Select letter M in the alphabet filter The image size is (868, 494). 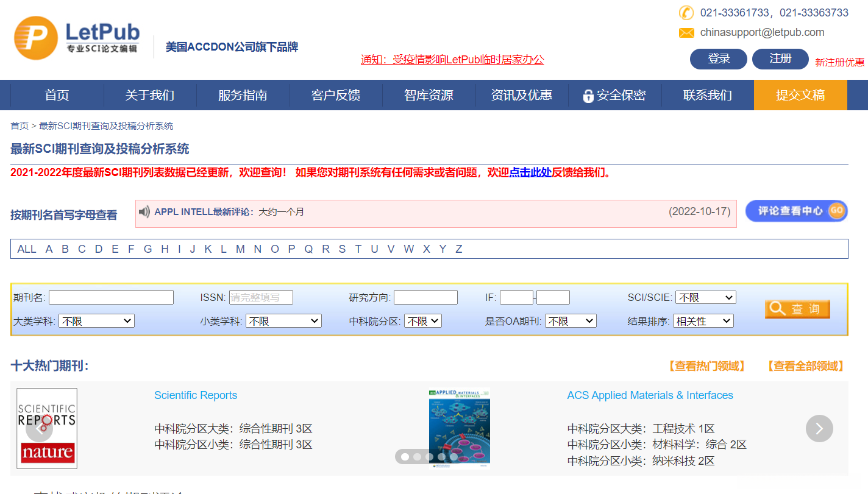240,249
